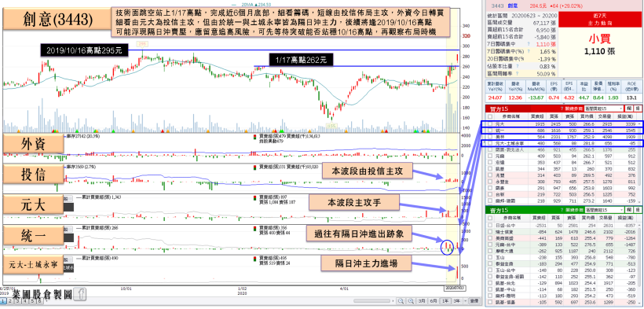Click the 2020/07/03 date marker on time axis
The height and width of the screenshot is (309, 644).
point(456,289)
